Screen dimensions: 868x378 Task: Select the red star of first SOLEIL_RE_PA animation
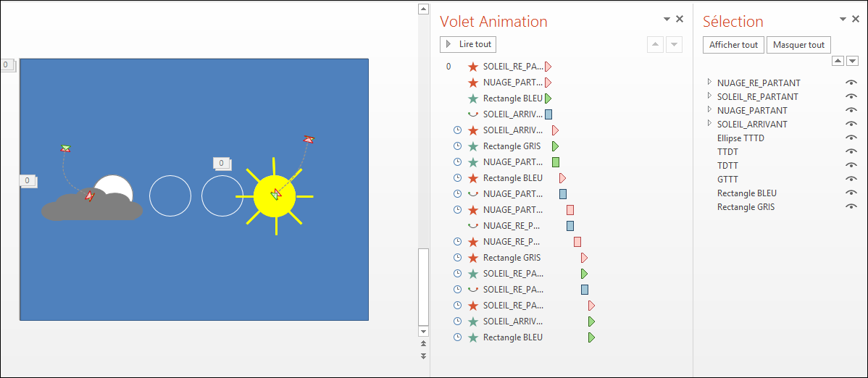(472, 67)
